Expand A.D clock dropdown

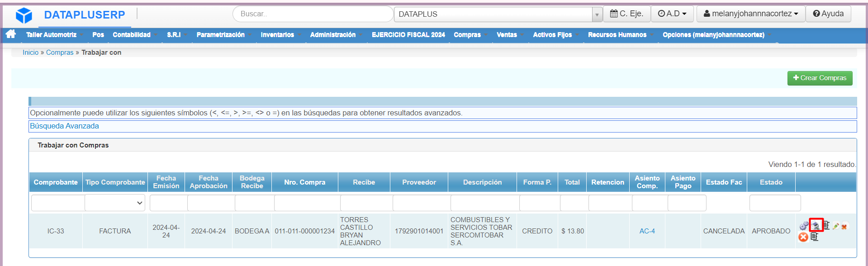pos(672,14)
